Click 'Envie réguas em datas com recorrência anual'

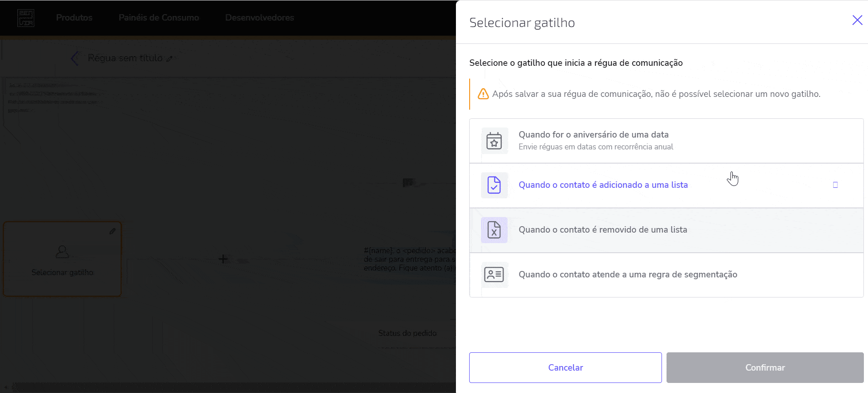click(x=596, y=147)
